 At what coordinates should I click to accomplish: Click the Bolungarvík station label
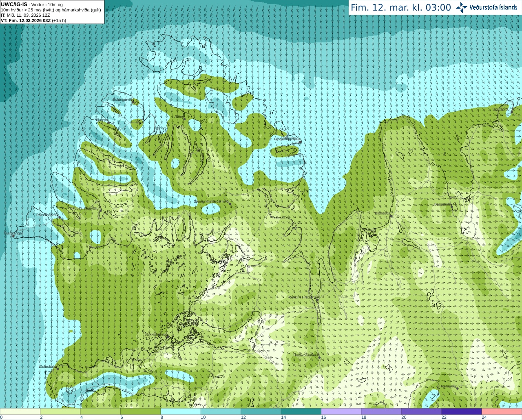(123, 99)
